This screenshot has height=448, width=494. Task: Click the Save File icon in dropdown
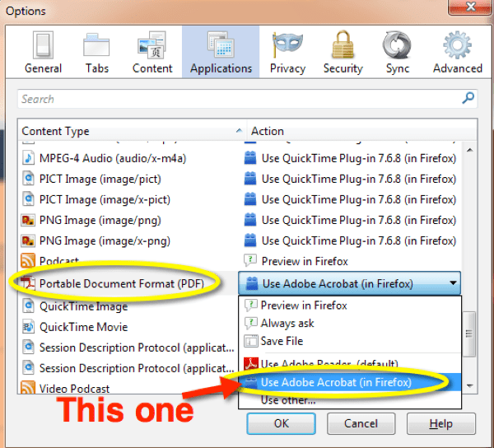[251, 341]
